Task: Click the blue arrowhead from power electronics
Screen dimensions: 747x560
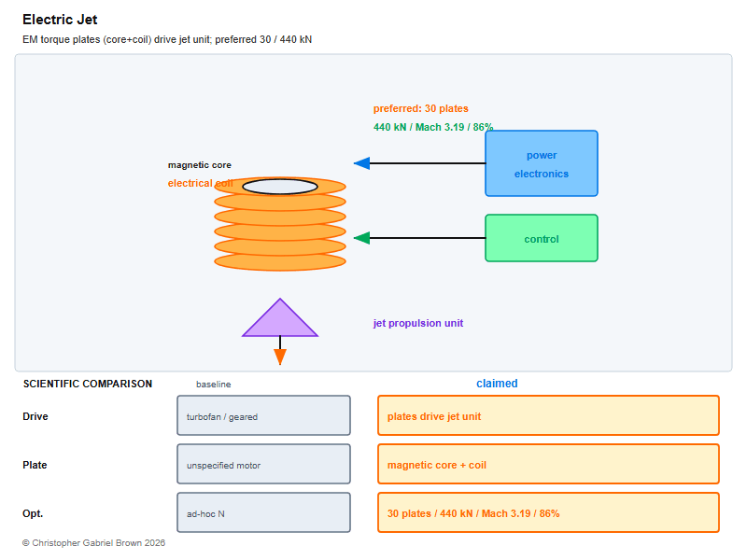Action: click(x=361, y=163)
